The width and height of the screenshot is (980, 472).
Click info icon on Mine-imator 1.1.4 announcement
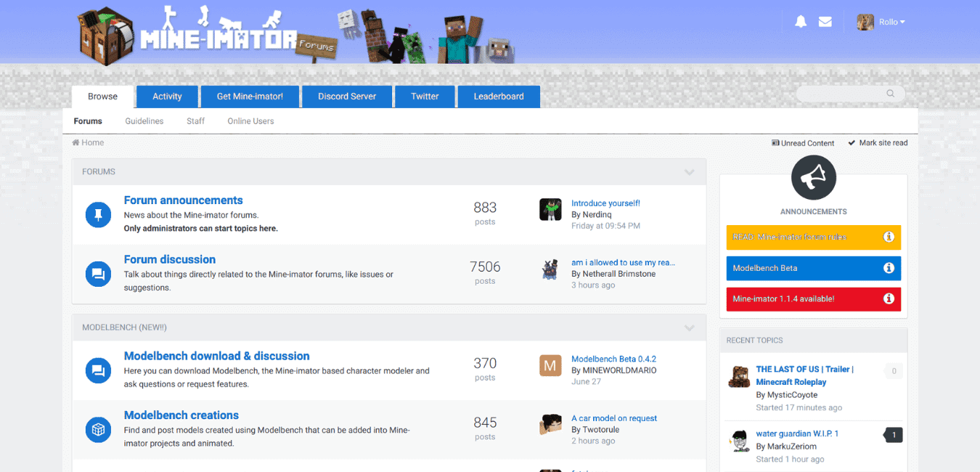889,299
